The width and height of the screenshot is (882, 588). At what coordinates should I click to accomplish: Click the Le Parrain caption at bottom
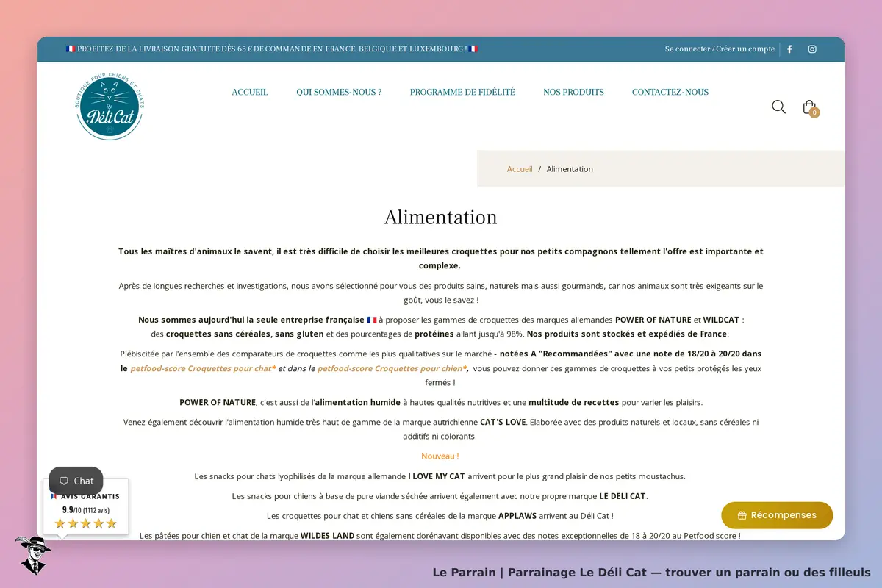(651, 572)
